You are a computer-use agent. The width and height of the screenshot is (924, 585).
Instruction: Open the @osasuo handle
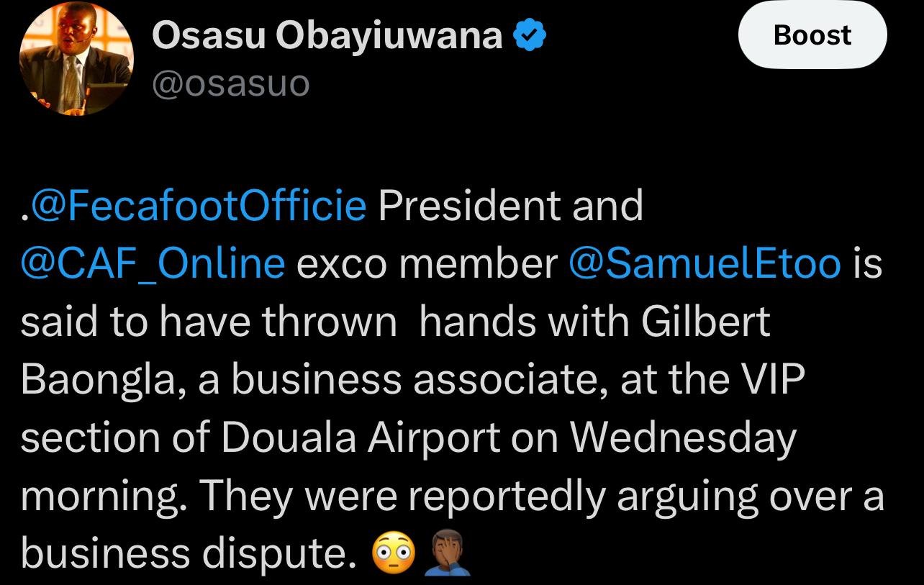pos(230,84)
